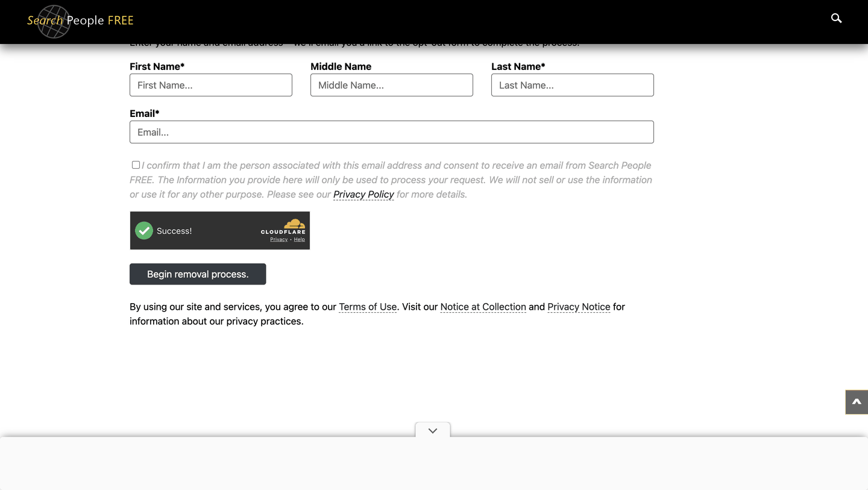
Task: Click the Cloudflare logo in captcha widget
Action: pos(283,227)
